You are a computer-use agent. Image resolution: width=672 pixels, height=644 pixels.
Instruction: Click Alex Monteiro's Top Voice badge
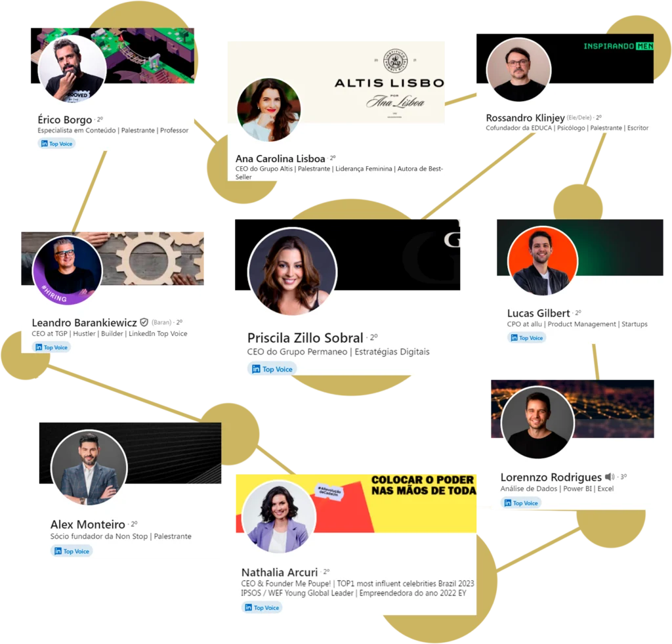coord(72,551)
